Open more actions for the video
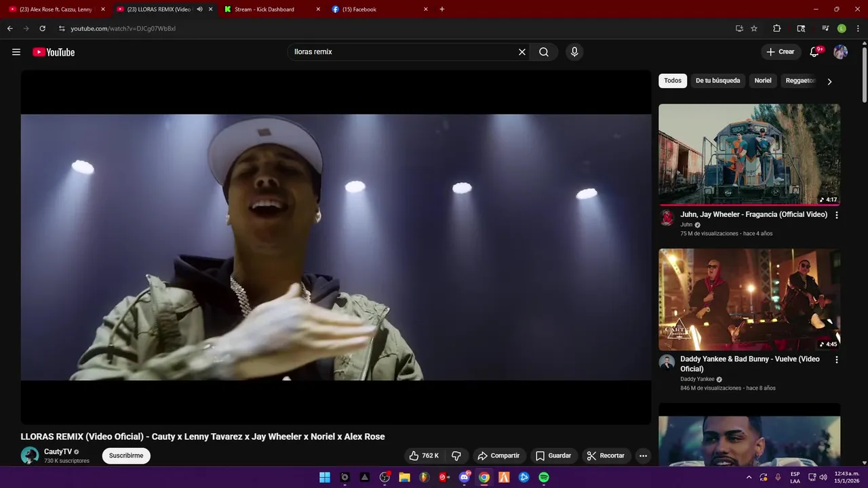The image size is (868, 488). [x=644, y=455]
